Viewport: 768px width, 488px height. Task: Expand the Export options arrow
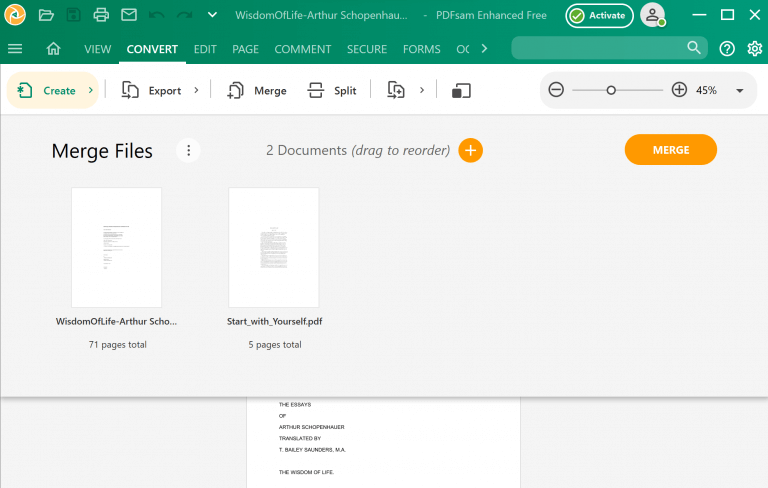196,90
